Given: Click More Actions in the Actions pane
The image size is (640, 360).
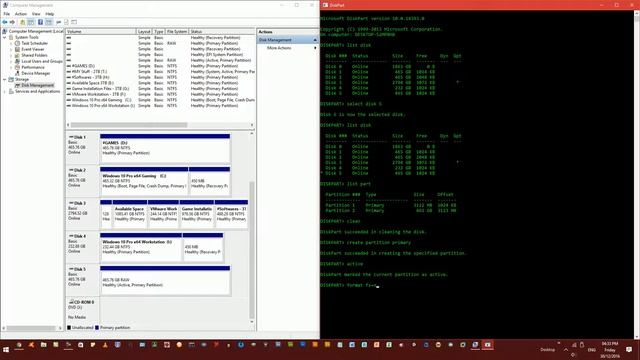Looking at the screenshot, I should pos(279,48).
